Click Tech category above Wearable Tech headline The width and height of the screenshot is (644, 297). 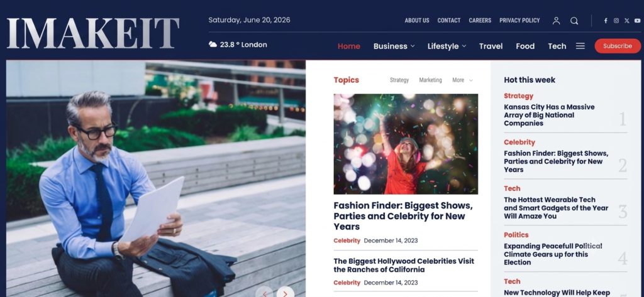coord(512,189)
